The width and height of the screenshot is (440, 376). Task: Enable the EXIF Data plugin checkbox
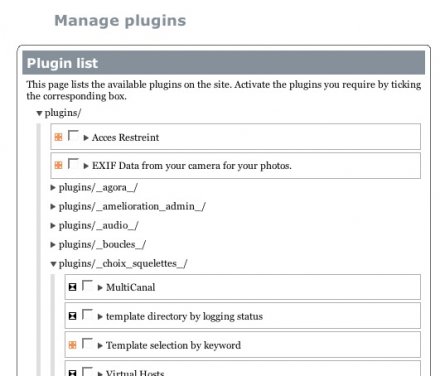(x=73, y=164)
